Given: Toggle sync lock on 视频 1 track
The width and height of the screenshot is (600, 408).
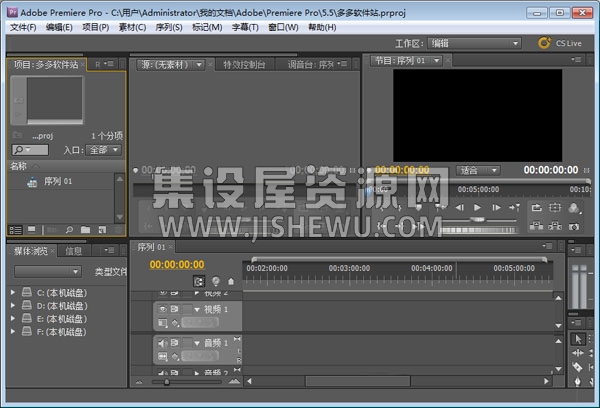Looking at the screenshot, I should click(175, 309).
